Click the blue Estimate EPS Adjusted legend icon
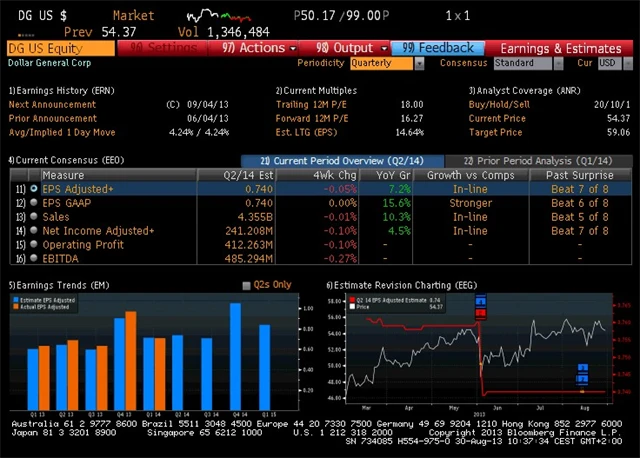Screen dimensions: 640x458 click(15, 298)
